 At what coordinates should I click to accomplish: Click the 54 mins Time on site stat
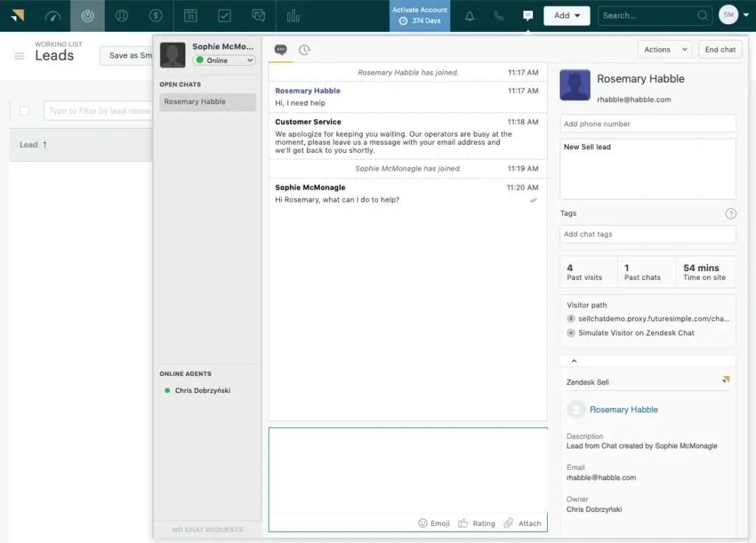[706, 272]
